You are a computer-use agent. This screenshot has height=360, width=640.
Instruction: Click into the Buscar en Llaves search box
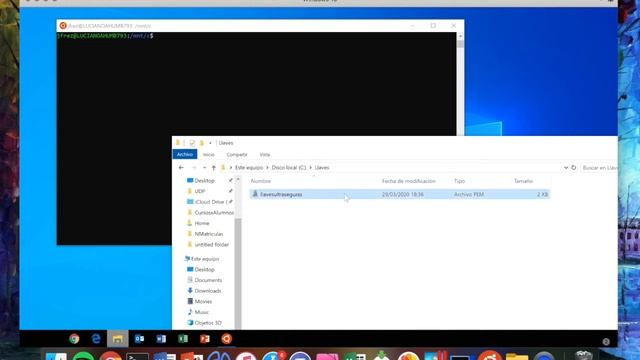pyautogui.click(x=599, y=168)
